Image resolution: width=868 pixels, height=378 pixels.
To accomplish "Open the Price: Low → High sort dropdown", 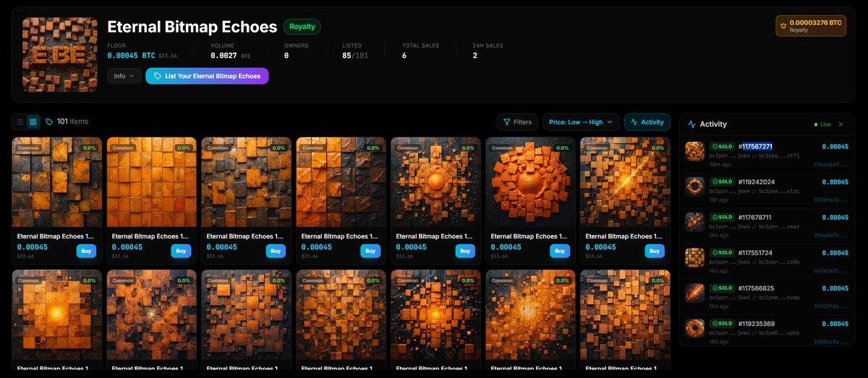I will (581, 122).
